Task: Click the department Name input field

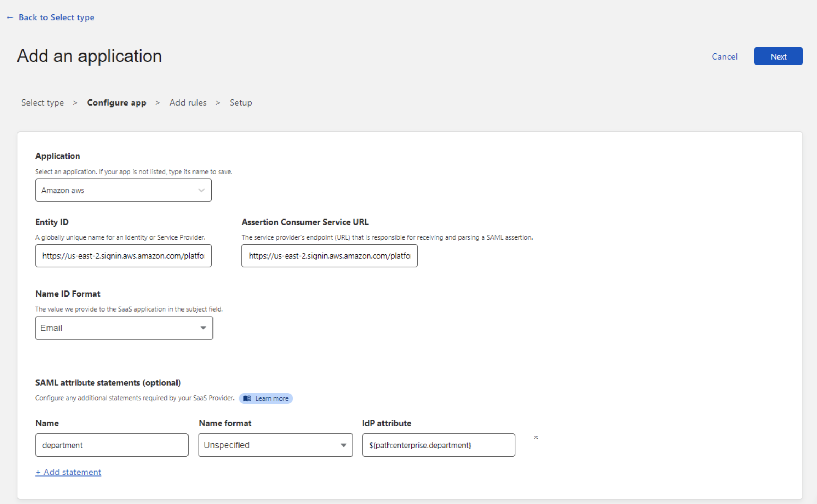Action: coord(112,444)
